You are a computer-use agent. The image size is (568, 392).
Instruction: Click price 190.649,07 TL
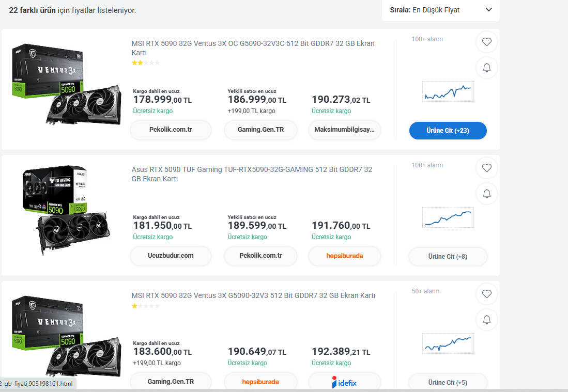[x=257, y=352]
